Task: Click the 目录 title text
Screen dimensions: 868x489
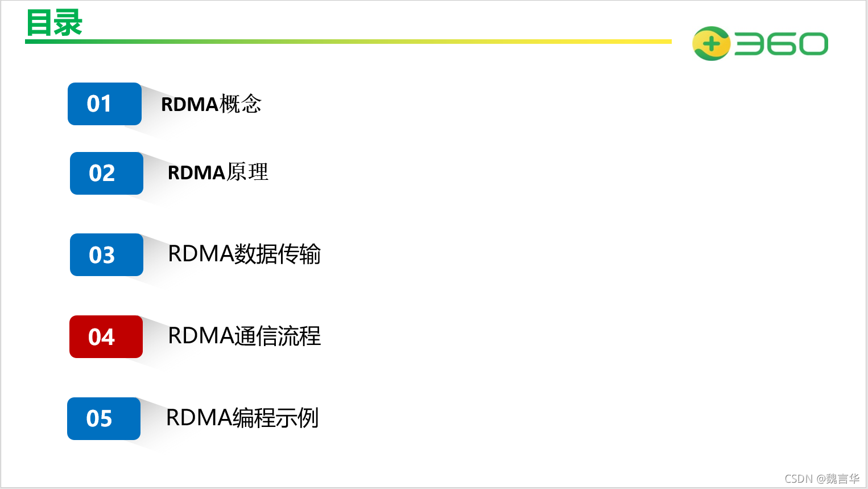Action: (x=55, y=23)
